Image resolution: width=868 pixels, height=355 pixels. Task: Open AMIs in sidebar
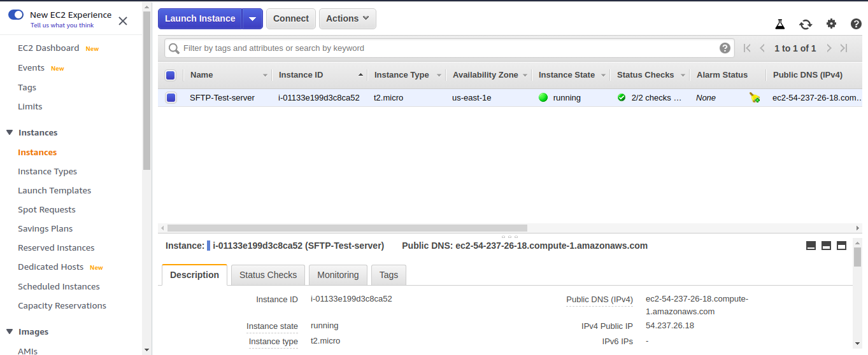click(27, 351)
